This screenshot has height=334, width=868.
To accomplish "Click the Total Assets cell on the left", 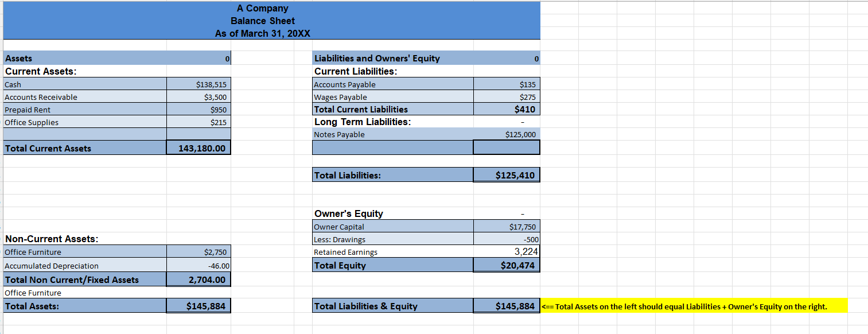I will [198, 306].
